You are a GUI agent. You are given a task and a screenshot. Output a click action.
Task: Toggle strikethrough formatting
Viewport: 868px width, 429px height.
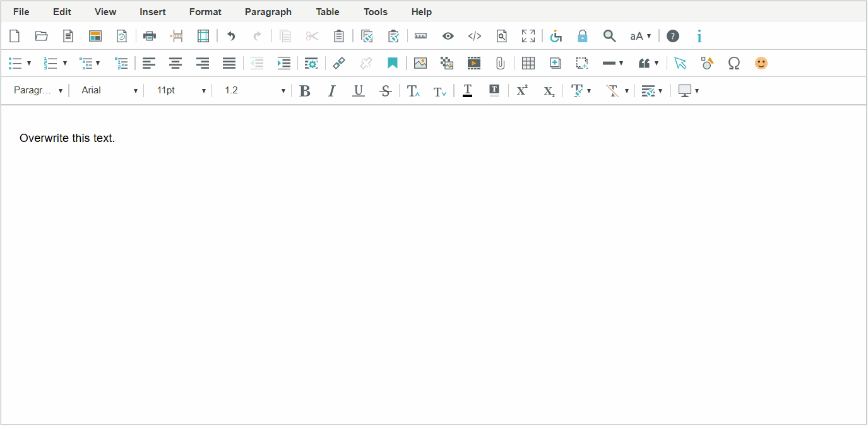386,91
